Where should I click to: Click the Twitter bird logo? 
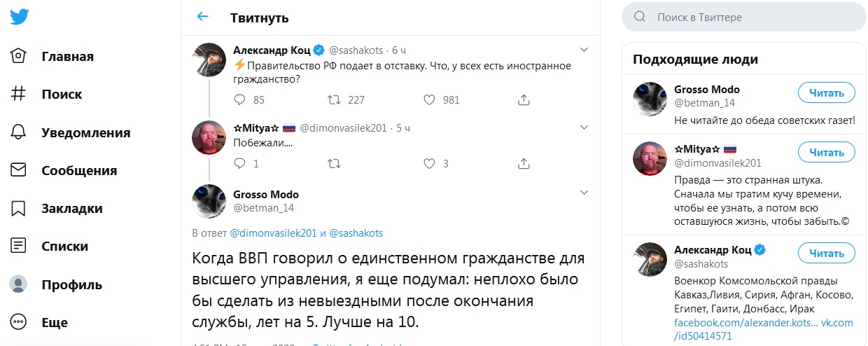(x=20, y=17)
